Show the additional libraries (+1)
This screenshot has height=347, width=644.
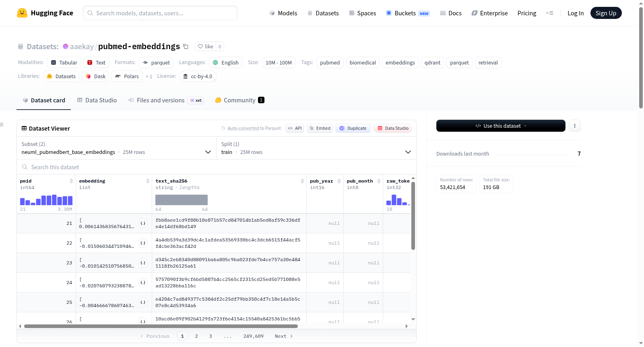[x=149, y=76]
